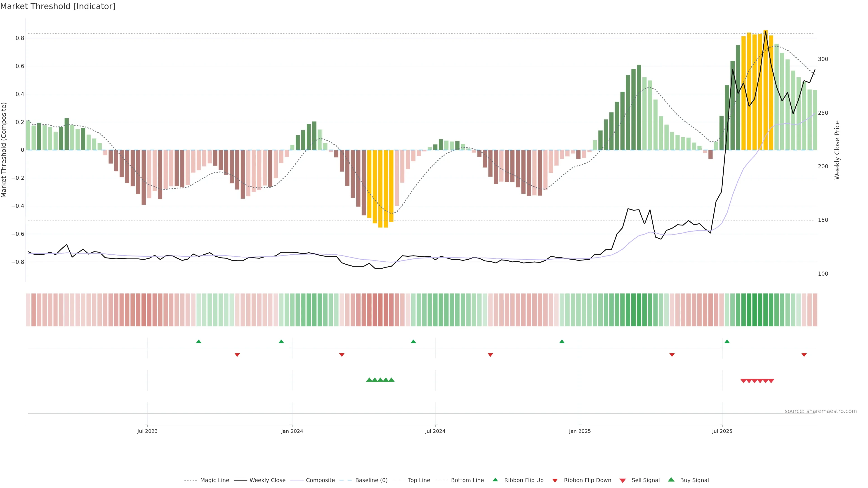Click the Sell Signal legend triangle icon
This screenshot has width=868, height=488.
point(622,481)
